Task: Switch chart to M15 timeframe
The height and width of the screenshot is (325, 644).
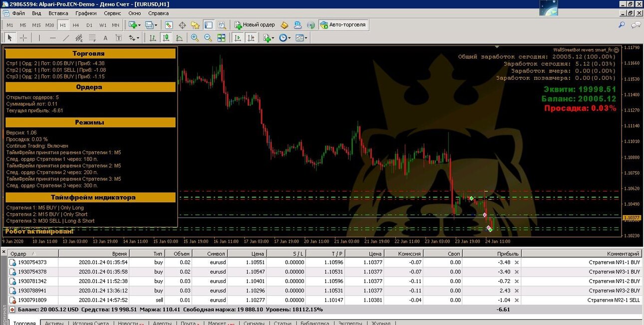Action: tap(36, 25)
